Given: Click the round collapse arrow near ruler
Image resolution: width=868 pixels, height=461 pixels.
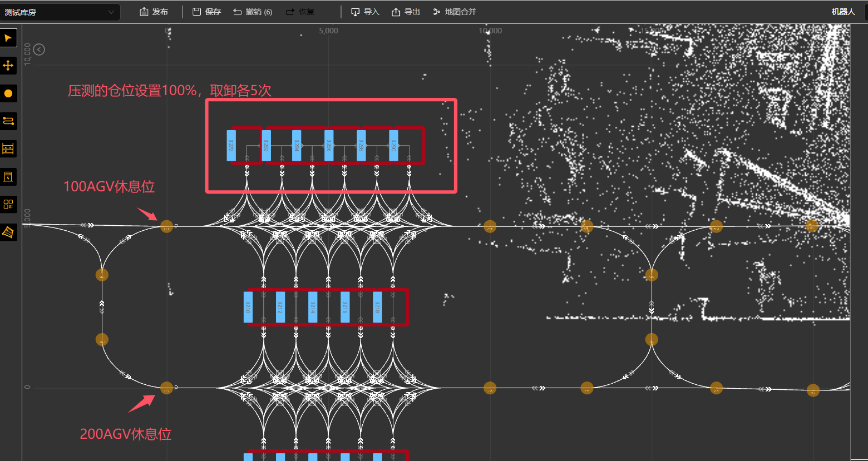Looking at the screenshot, I should pyautogui.click(x=39, y=49).
